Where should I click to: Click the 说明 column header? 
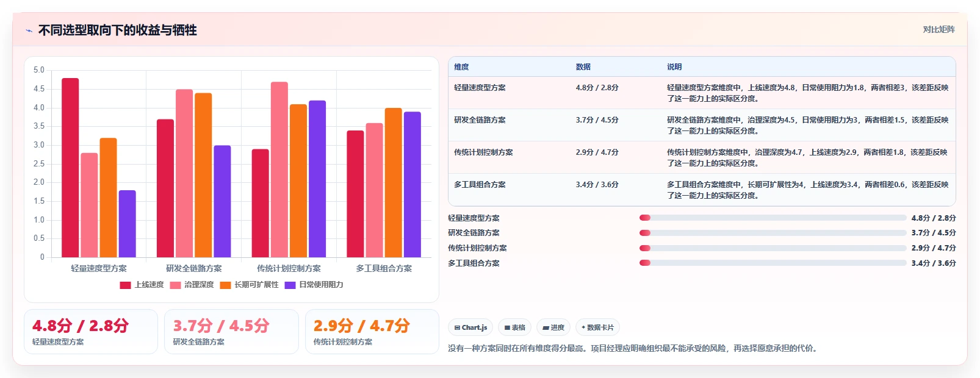(x=674, y=67)
